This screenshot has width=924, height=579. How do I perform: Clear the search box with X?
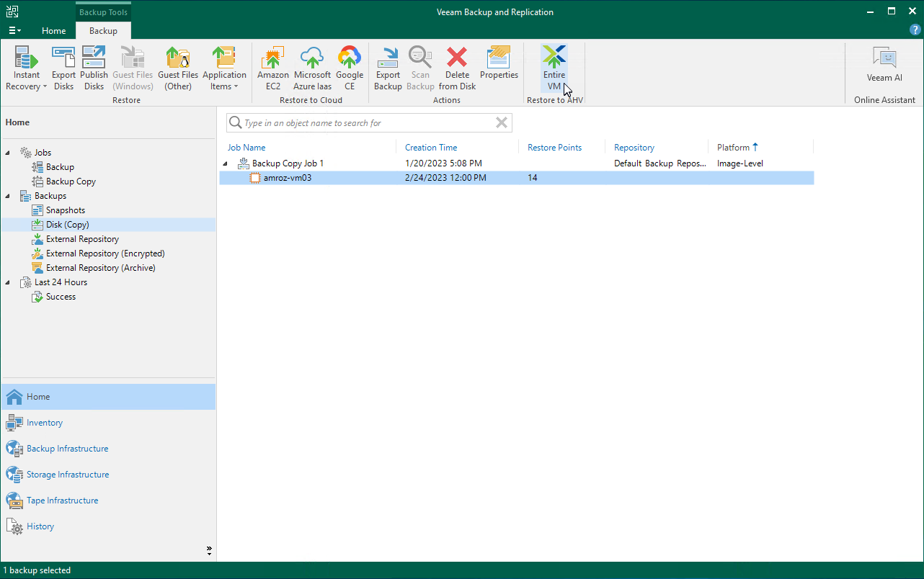point(502,123)
